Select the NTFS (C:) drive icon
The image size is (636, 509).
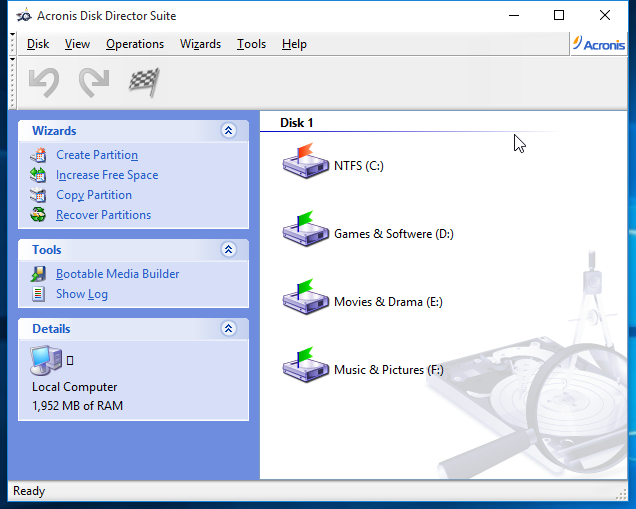click(x=305, y=161)
